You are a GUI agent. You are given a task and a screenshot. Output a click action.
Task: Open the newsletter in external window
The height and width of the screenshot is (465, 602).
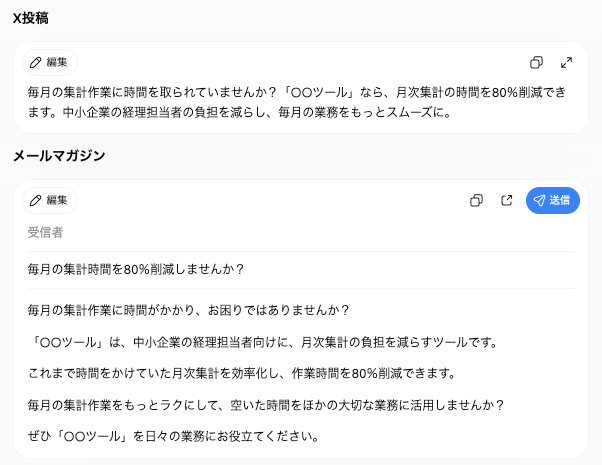[507, 200]
